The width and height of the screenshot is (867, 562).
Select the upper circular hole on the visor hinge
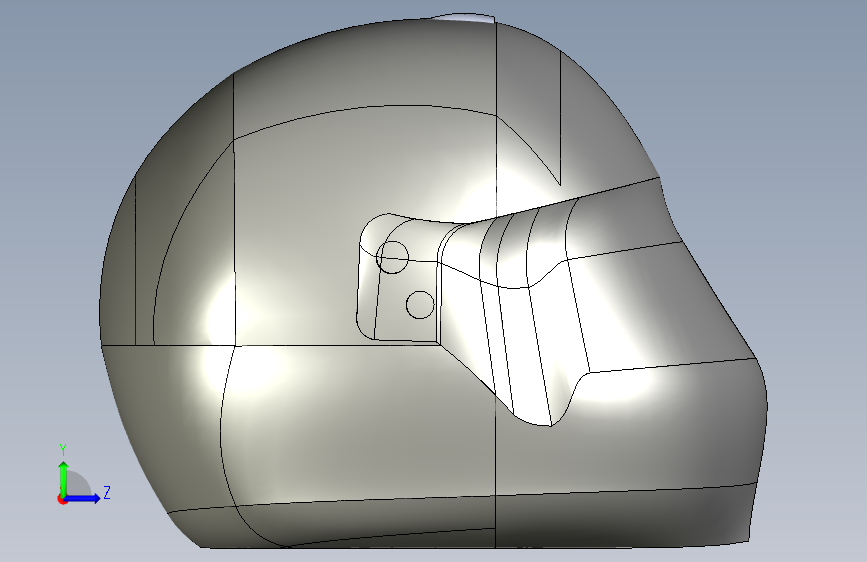[x=392, y=257]
